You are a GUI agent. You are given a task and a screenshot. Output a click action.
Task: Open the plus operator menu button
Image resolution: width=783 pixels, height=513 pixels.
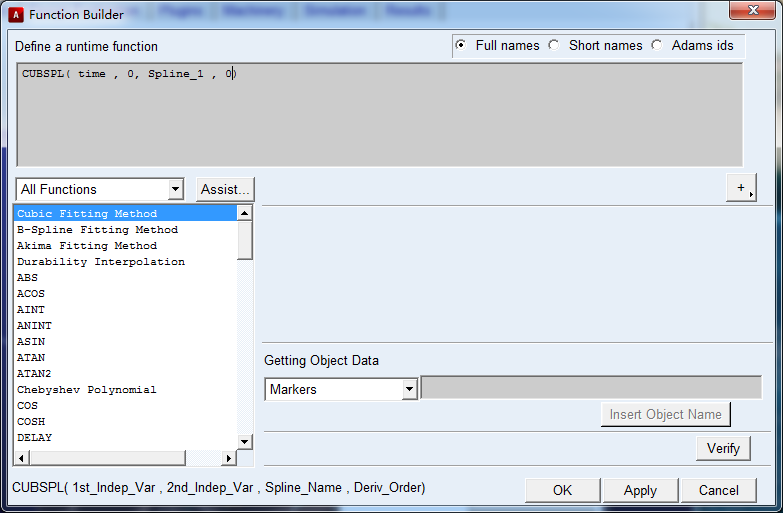(x=741, y=188)
